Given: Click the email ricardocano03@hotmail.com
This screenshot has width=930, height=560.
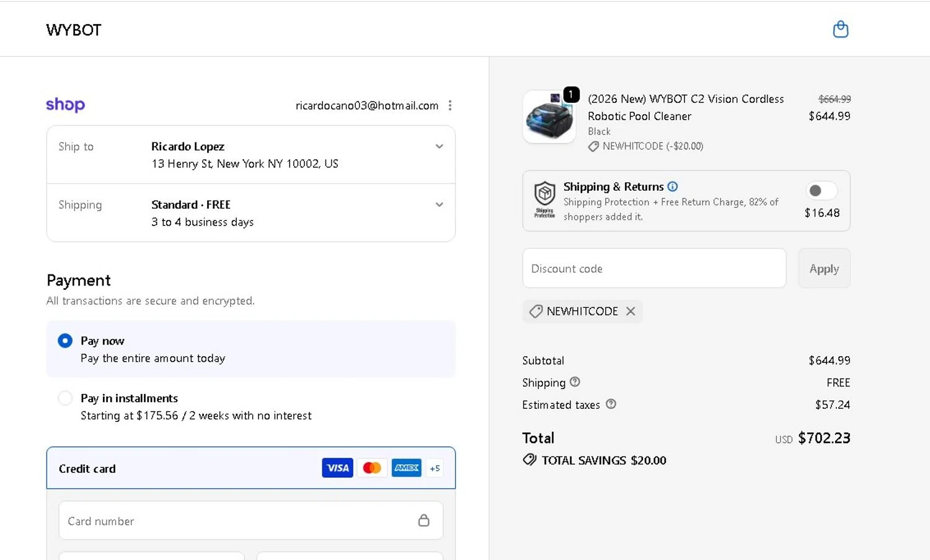Looking at the screenshot, I should (367, 105).
